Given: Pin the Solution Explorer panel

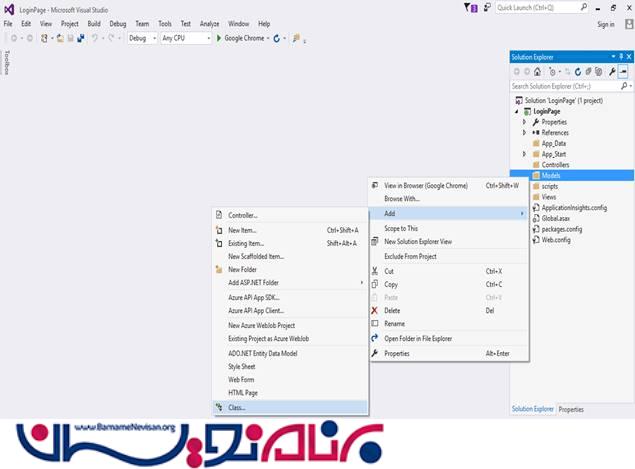Looking at the screenshot, I should tap(621, 57).
